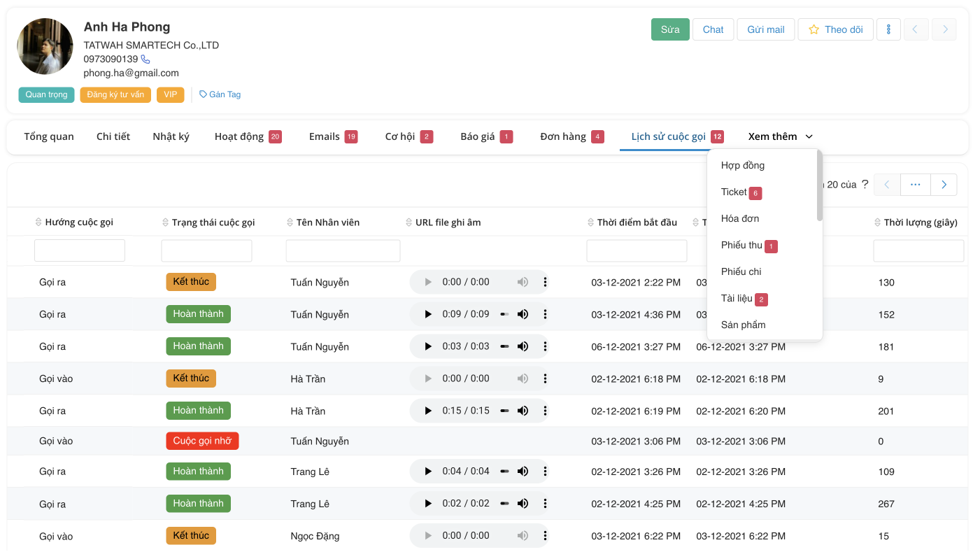Viewport: 980px width, 559px height.
Task: Click the 0:03 recording volume slider
Action: tap(504, 346)
